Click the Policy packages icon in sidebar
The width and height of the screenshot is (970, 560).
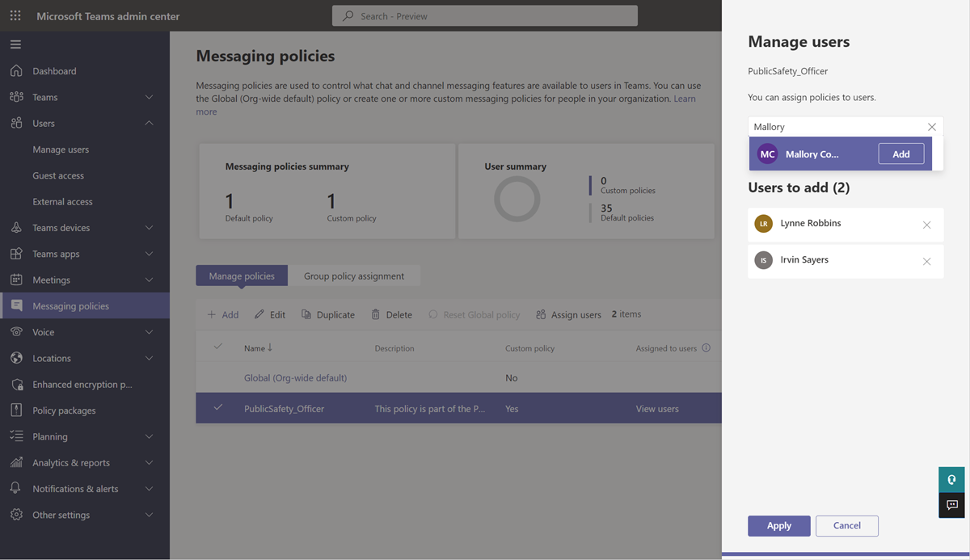[16, 411]
